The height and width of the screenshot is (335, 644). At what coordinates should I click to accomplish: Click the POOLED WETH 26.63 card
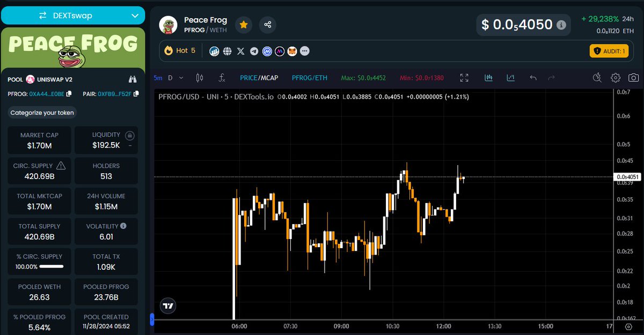[39, 292]
